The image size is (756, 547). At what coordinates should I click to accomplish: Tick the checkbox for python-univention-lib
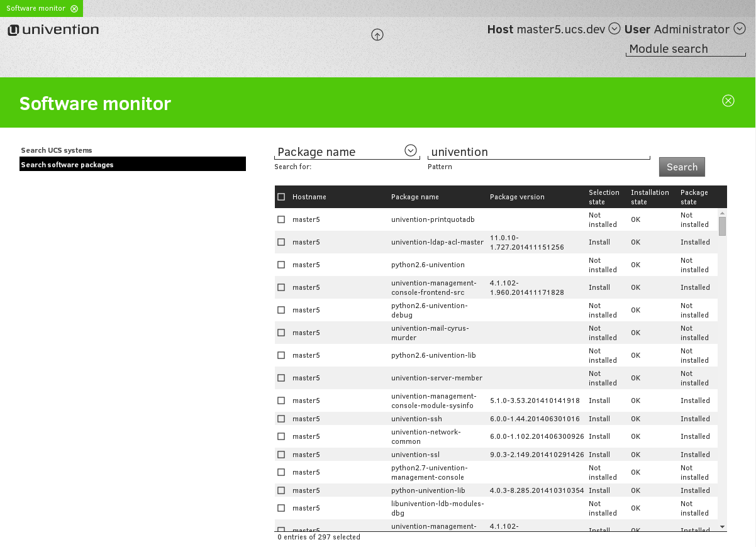281,490
